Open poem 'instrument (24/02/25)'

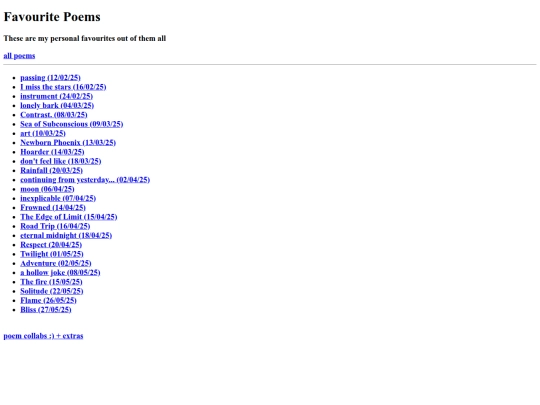(x=56, y=96)
